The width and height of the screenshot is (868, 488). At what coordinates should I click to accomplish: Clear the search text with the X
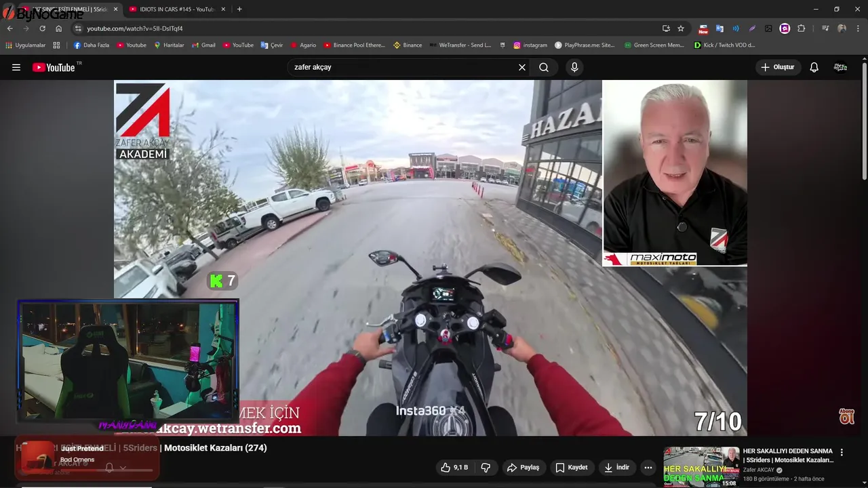tap(522, 67)
